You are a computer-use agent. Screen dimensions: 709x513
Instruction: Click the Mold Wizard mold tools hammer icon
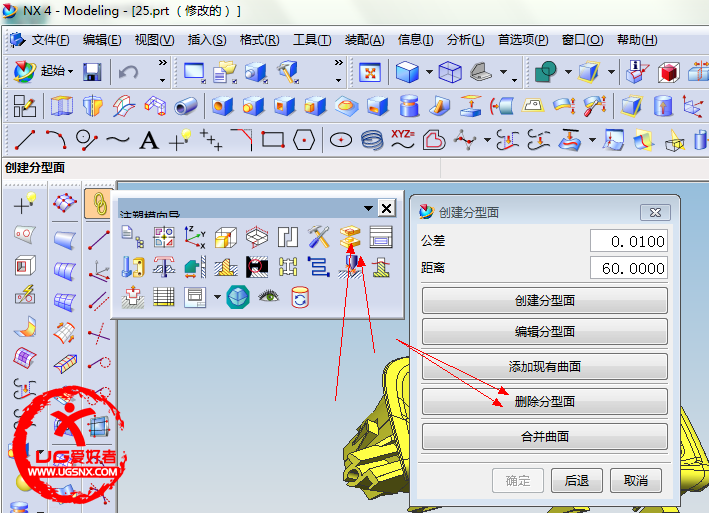tap(319, 237)
